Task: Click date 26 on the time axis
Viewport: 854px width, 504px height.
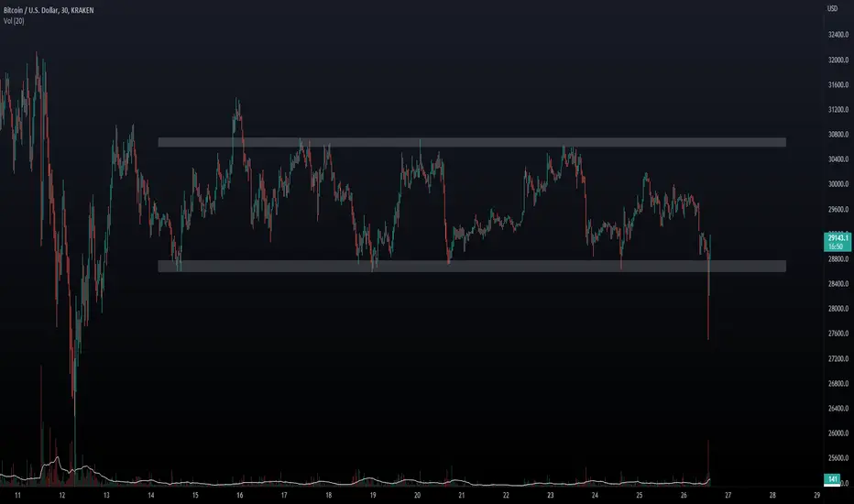Action: pos(684,495)
